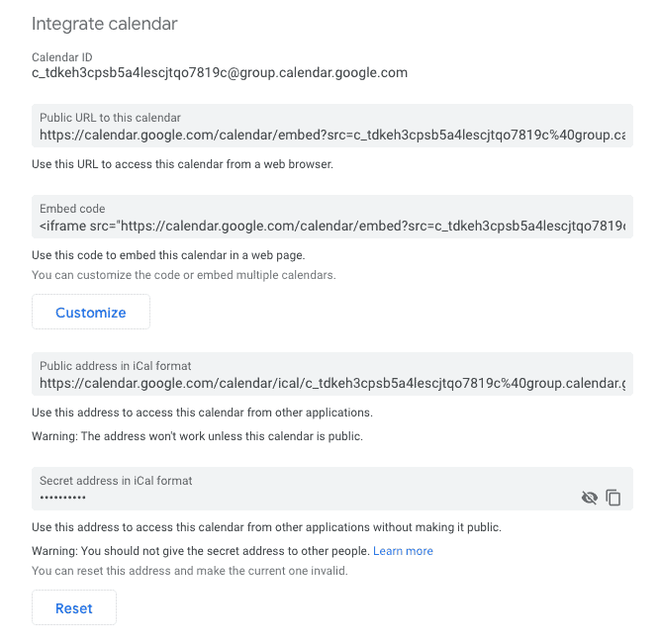Click the warning that address needs public calendar

[197, 436]
